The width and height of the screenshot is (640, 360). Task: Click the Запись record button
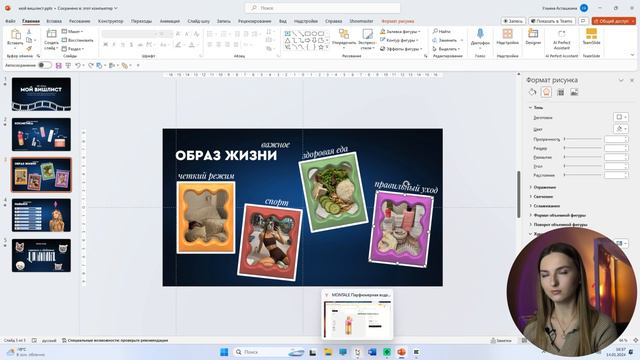pyautogui.click(x=513, y=21)
